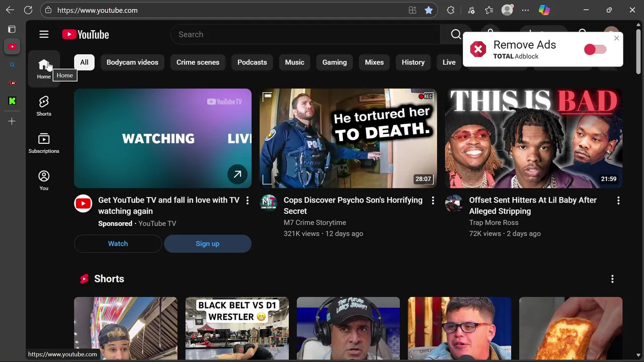Screen dimensions: 644x362
Task: Open options for Offset Sent Hitters video
Action: tap(618, 201)
